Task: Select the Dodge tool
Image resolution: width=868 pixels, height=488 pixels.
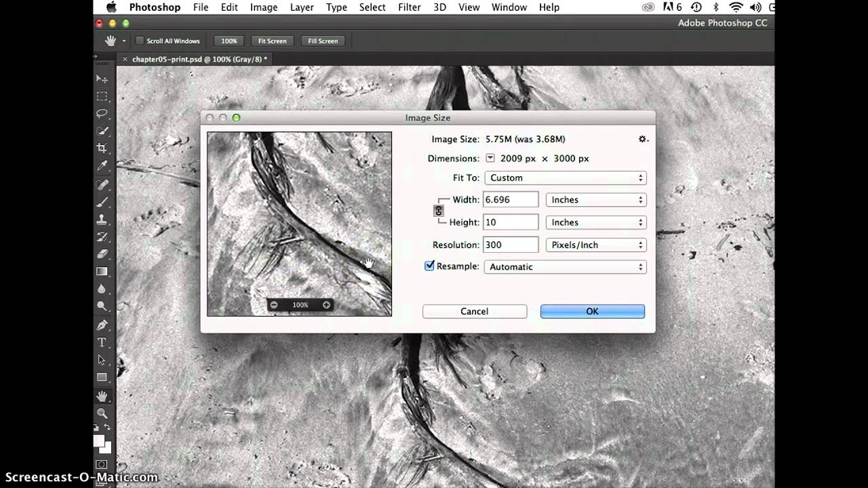Action: coord(102,306)
